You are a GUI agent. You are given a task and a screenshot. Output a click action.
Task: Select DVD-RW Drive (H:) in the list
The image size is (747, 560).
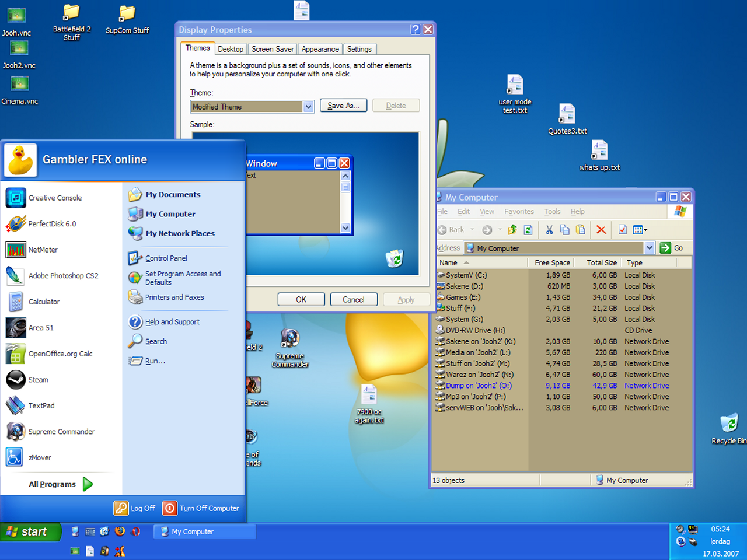(471, 330)
